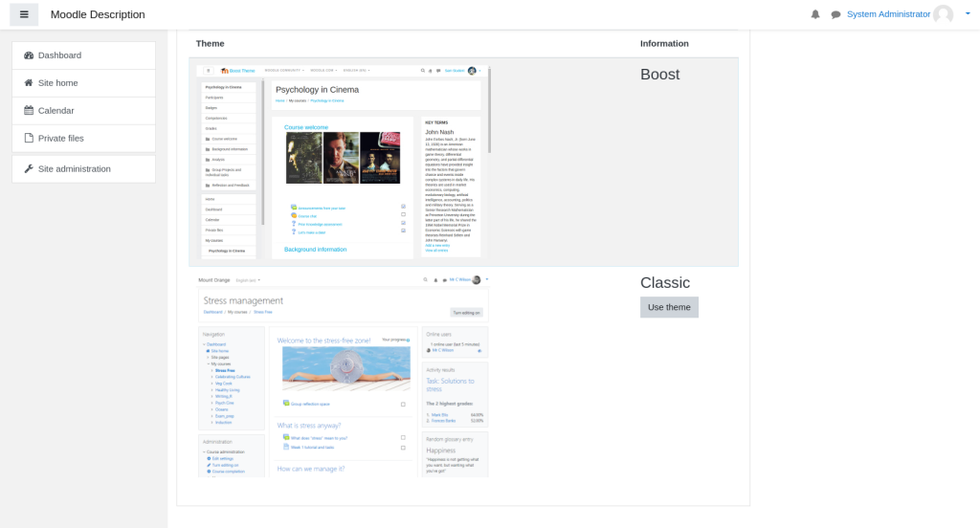This screenshot has width=980, height=528.
Task: Open Private files in the sidebar
Action: (x=60, y=139)
